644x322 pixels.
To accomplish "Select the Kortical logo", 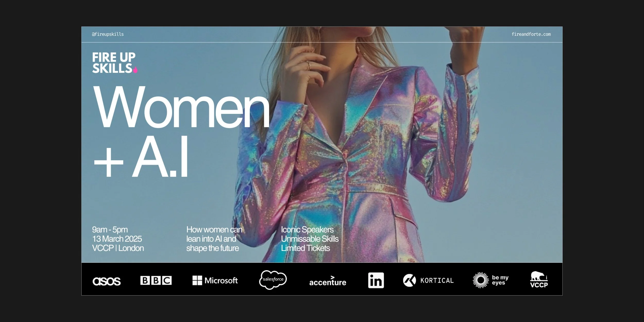I will 428,280.
